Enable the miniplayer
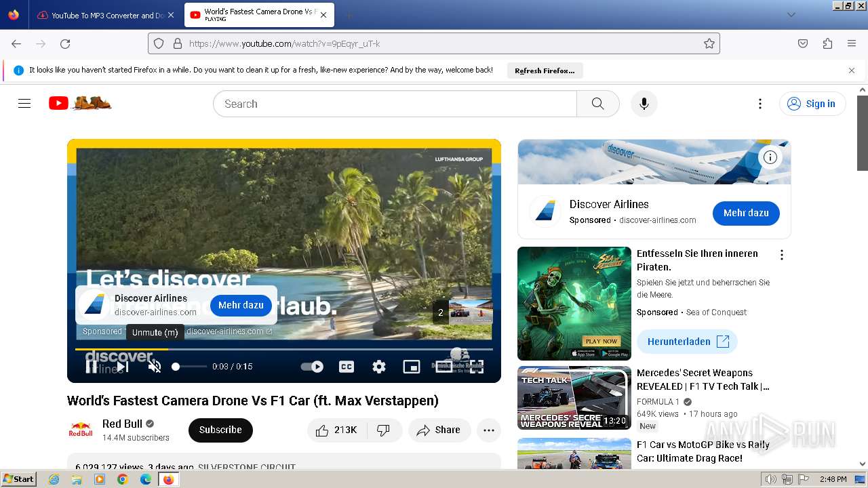 [x=412, y=367]
